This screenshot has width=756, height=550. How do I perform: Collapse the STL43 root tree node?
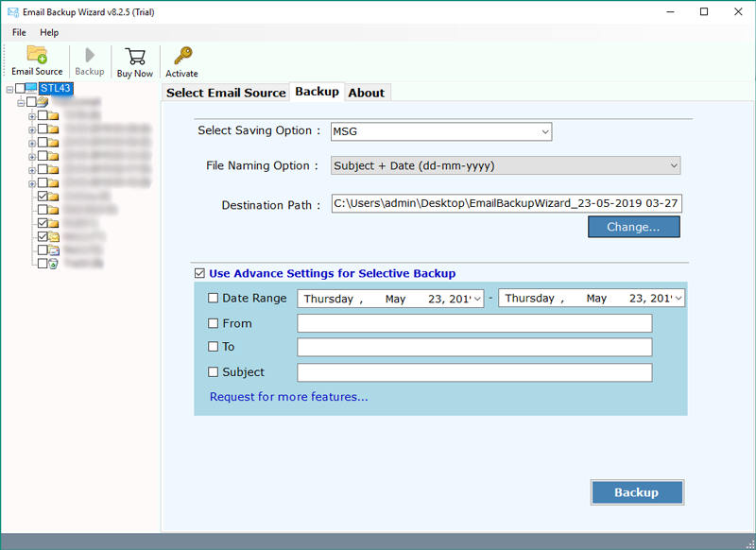[9, 89]
